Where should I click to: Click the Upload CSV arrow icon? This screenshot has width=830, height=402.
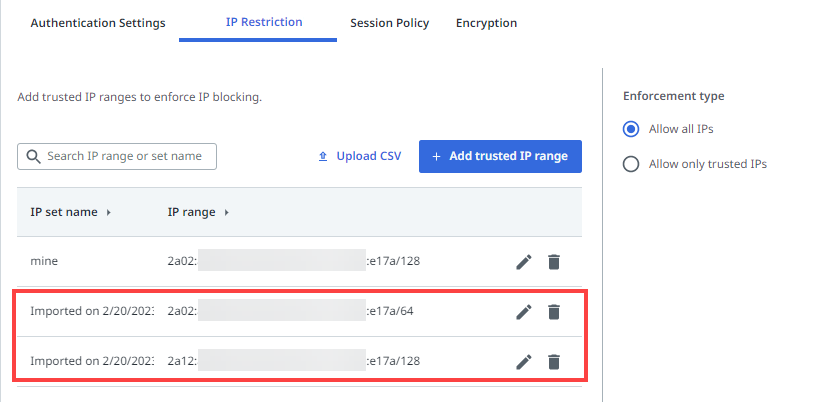pyautogui.click(x=323, y=157)
